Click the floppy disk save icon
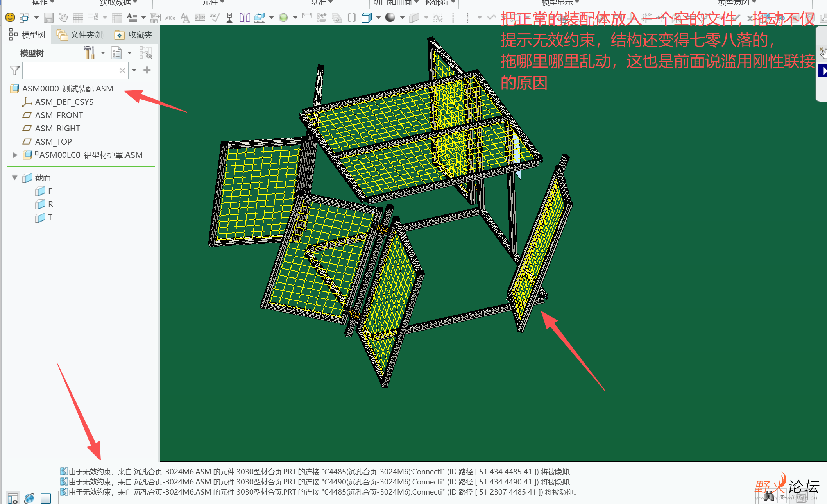This screenshot has width=827, height=504. coord(48,18)
